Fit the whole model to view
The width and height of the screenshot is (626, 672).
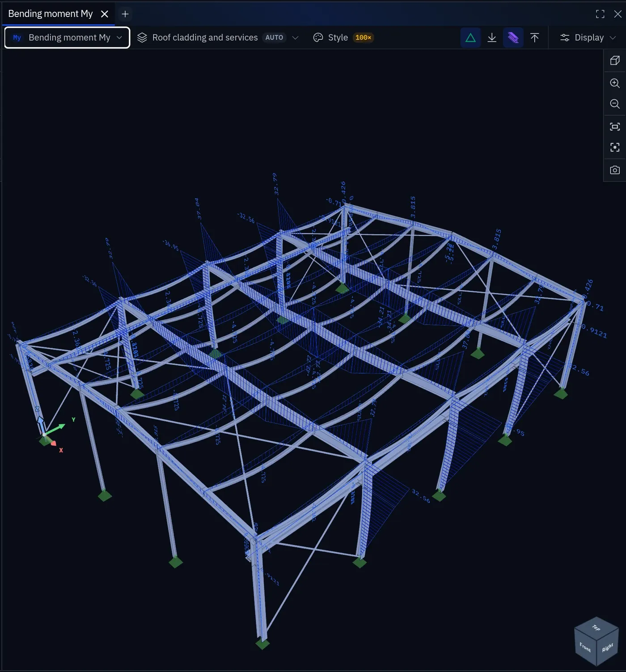pos(615,127)
